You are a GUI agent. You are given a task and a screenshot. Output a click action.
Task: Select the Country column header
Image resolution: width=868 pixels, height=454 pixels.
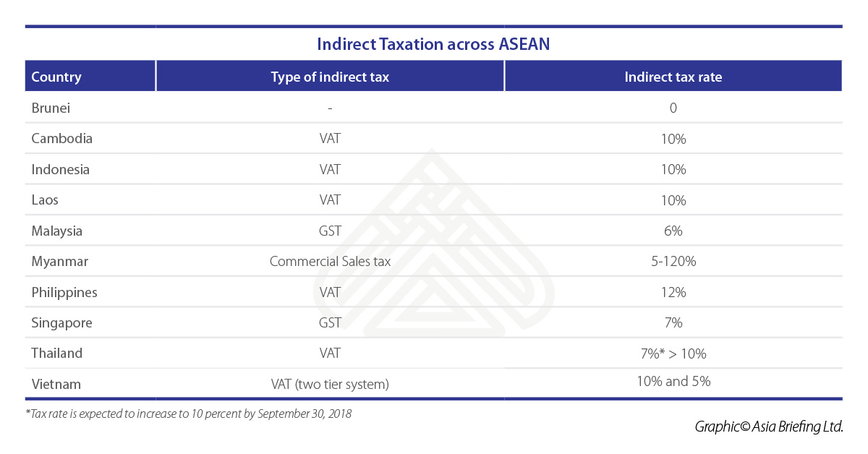pos(56,77)
